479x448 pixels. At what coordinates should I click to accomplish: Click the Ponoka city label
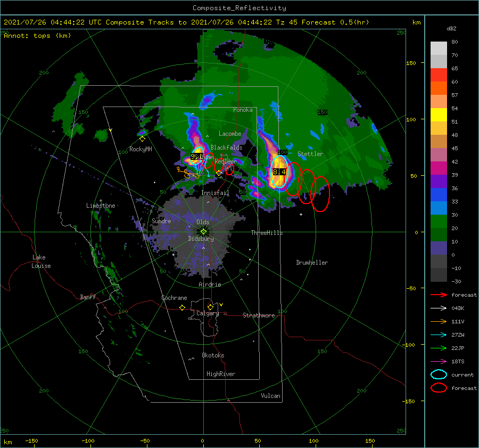243,110
